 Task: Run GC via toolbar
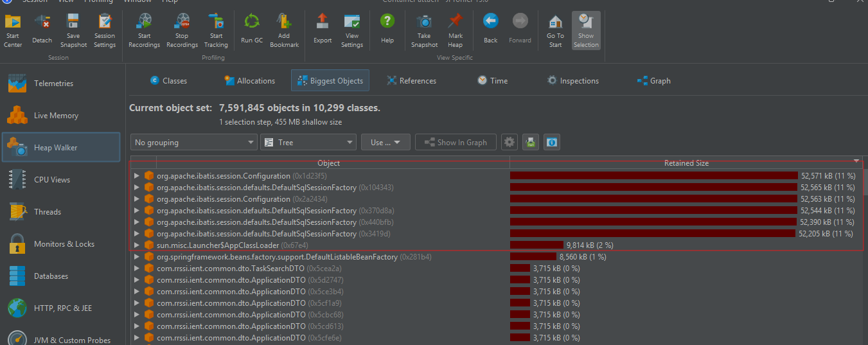pos(252,30)
